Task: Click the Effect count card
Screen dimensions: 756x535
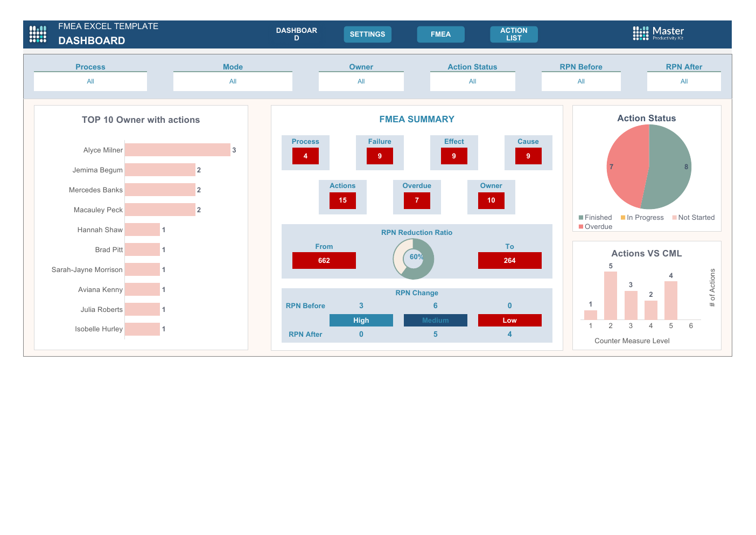Action: (454, 152)
